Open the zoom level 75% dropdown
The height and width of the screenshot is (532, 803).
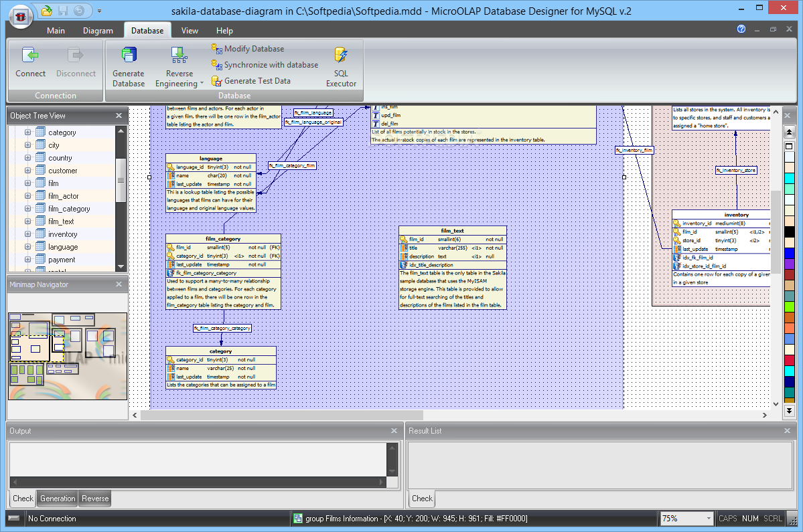[x=709, y=519]
